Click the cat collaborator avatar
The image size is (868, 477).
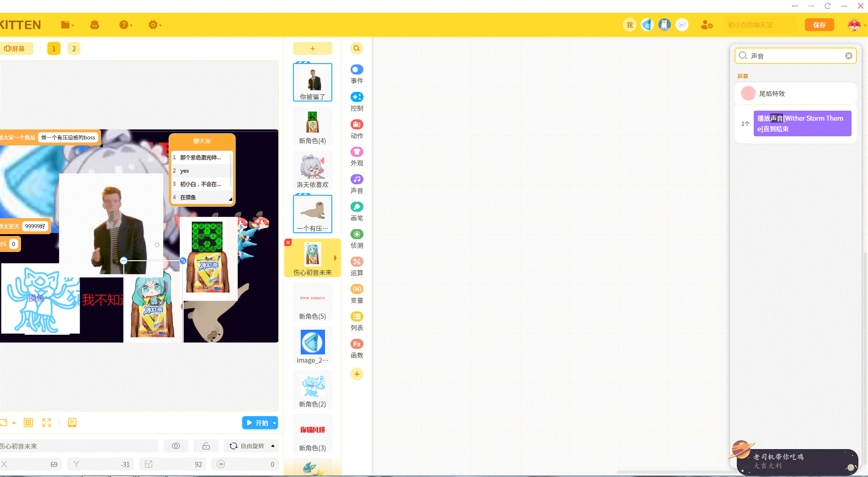[665, 25]
